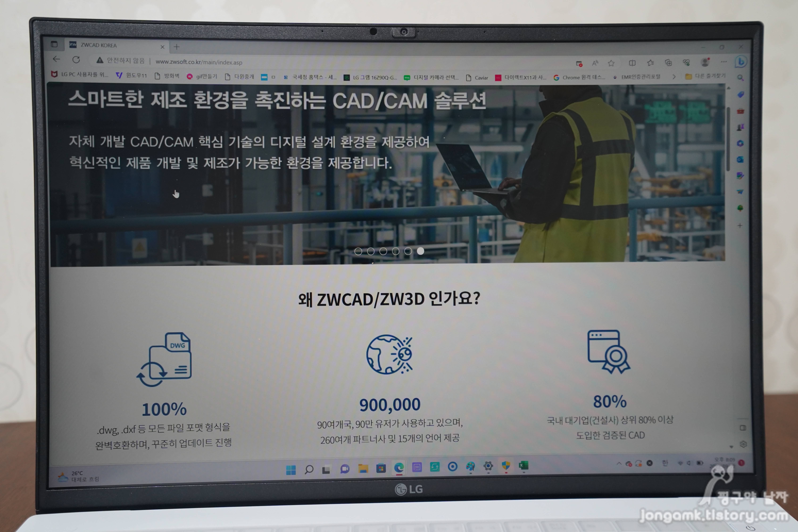Click the page vertical scrollbar thumb
This screenshot has width=798, height=532.
point(728,139)
